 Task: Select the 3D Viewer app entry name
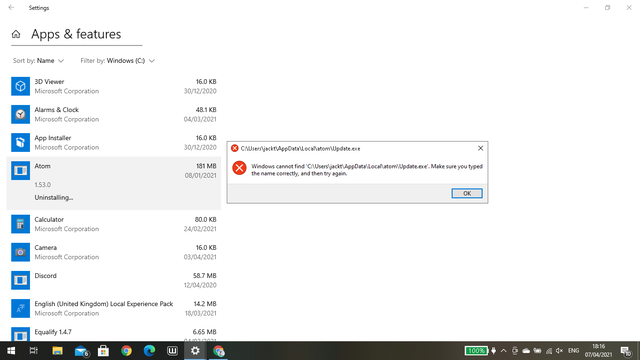tap(49, 82)
